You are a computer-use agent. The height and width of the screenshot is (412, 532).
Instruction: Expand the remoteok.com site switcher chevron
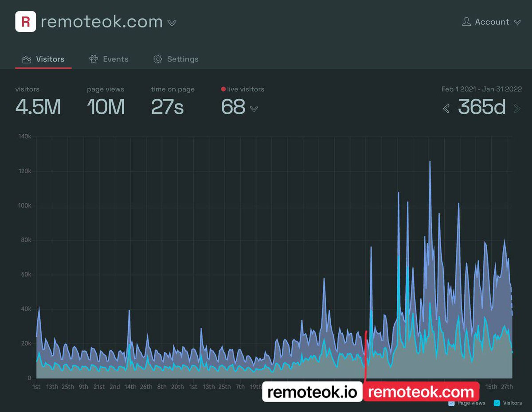172,23
